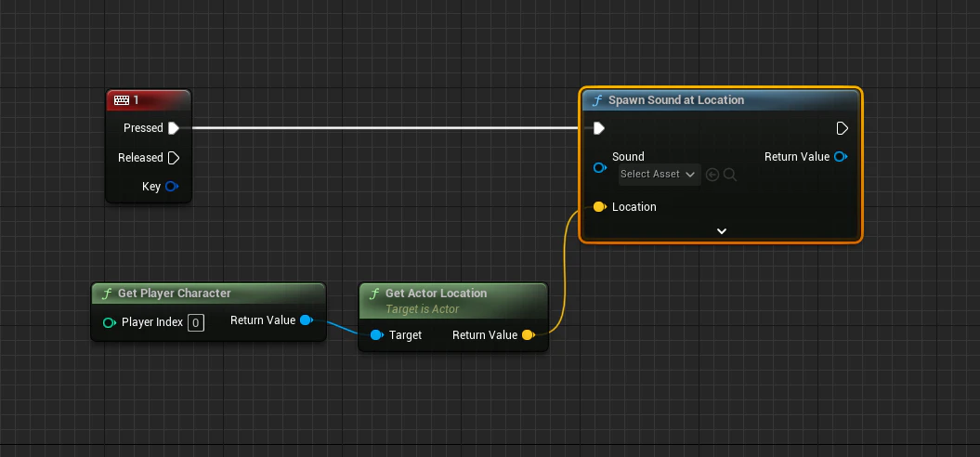980x457 pixels.
Task: Click the yellow Location input pin
Action: point(599,207)
